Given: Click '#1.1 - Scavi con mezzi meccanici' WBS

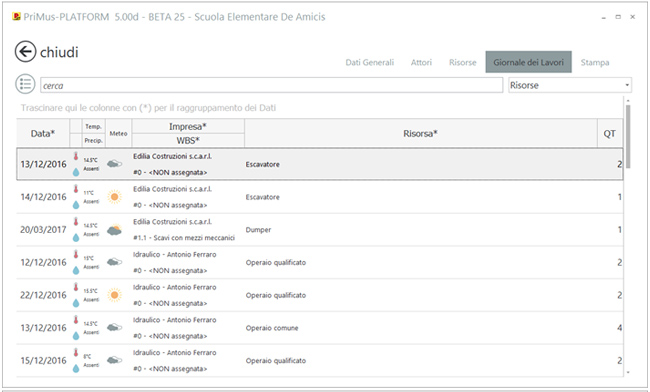Looking at the screenshot, I should coord(184,238).
